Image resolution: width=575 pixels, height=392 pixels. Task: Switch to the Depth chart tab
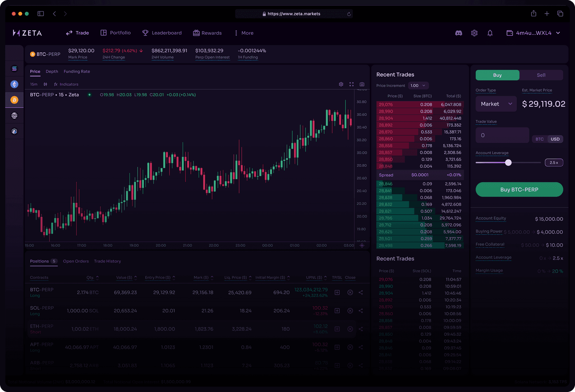pos(52,71)
